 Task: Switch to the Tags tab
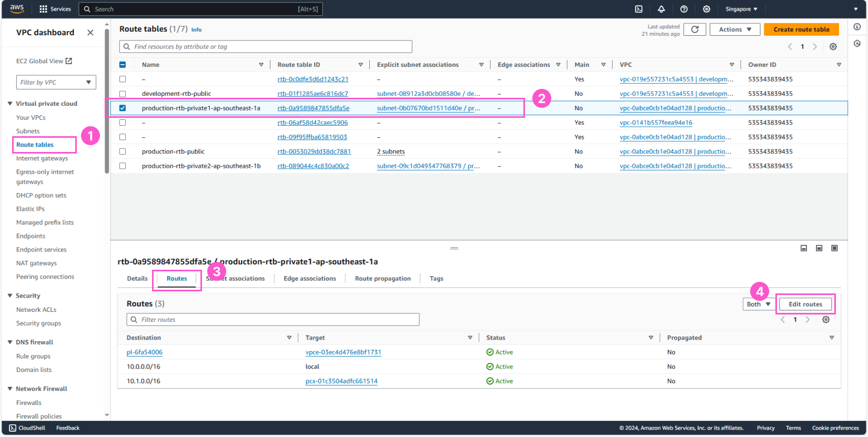coord(437,279)
